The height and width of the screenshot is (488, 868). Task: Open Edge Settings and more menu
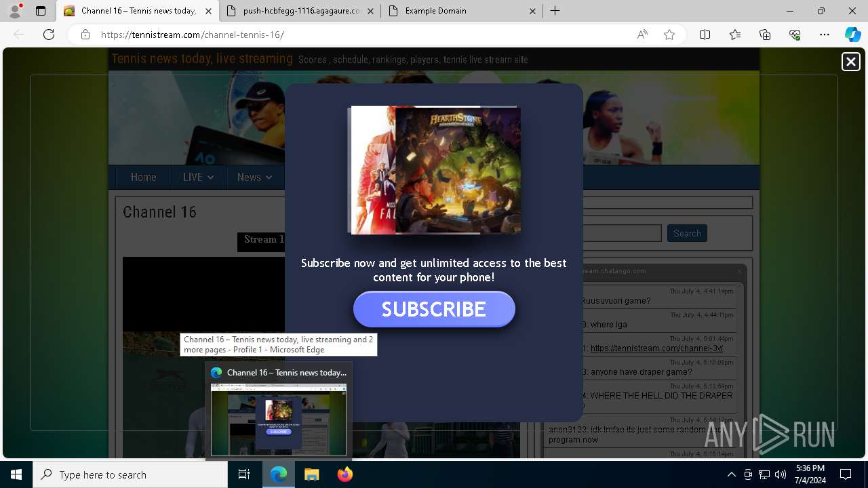coord(825,35)
